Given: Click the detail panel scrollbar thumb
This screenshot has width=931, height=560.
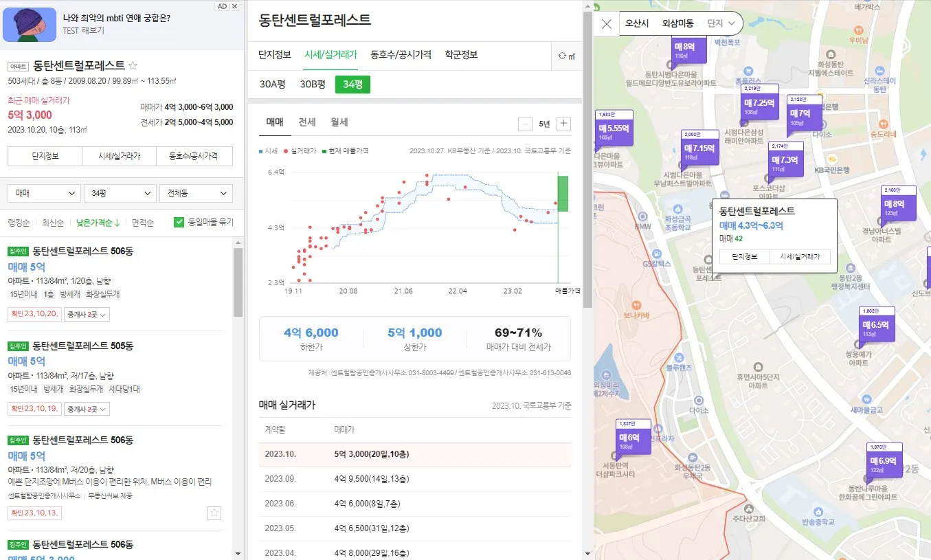Looking at the screenshot, I should (587, 158).
